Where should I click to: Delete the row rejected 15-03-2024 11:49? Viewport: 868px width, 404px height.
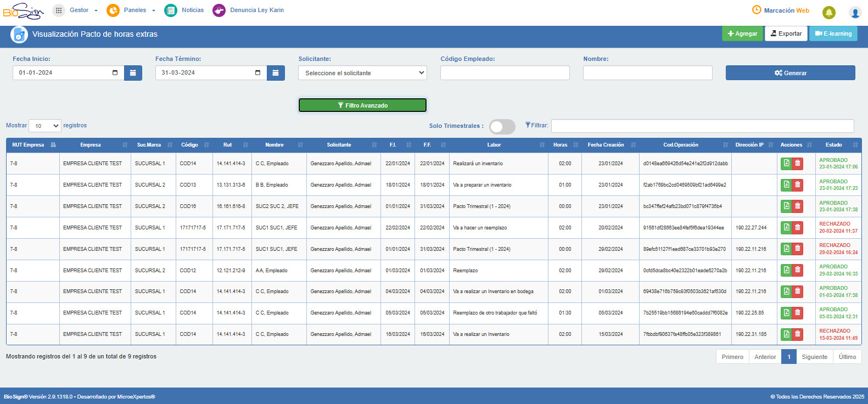pyautogui.click(x=798, y=334)
